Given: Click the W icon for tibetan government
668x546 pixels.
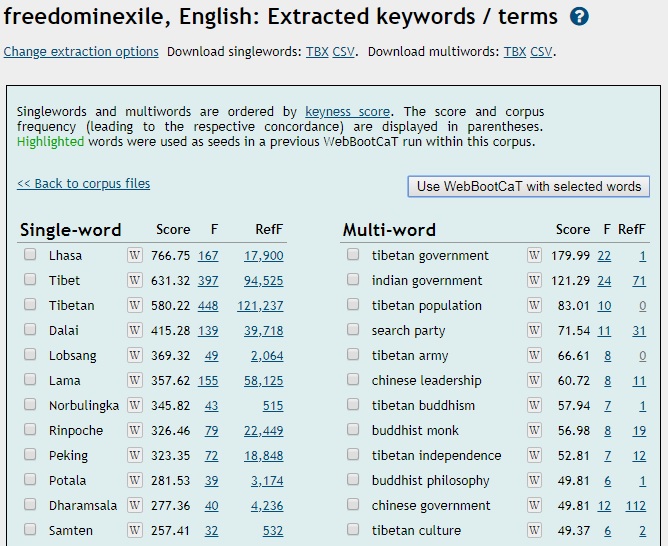Looking at the screenshot, I should pyautogui.click(x=534, y=256).
